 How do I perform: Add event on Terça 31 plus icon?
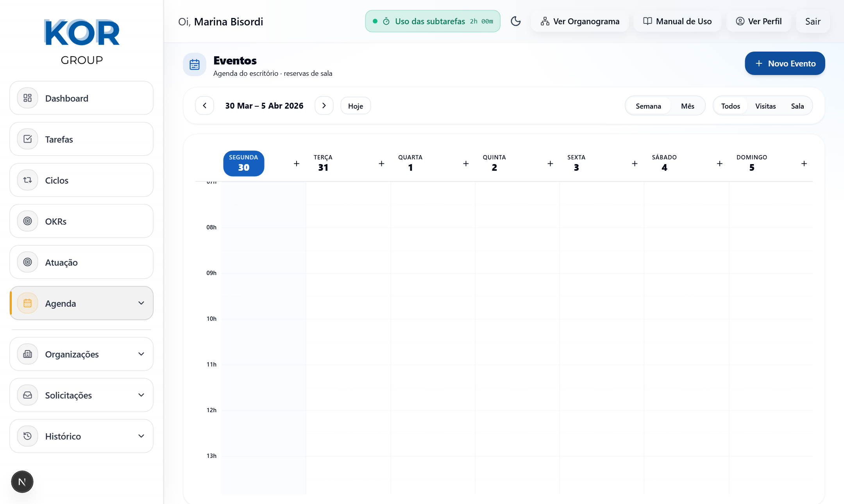[381, 164]
